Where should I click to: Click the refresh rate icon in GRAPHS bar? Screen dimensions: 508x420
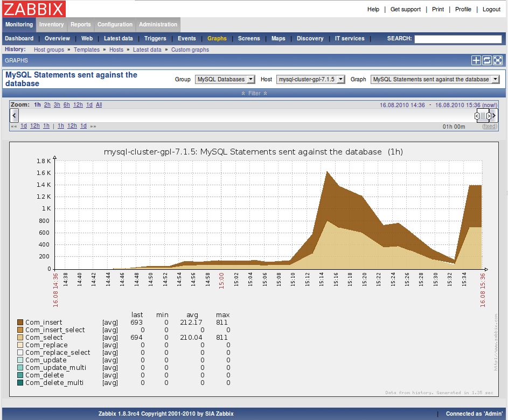pyautogui.click(x=488, y=60)
